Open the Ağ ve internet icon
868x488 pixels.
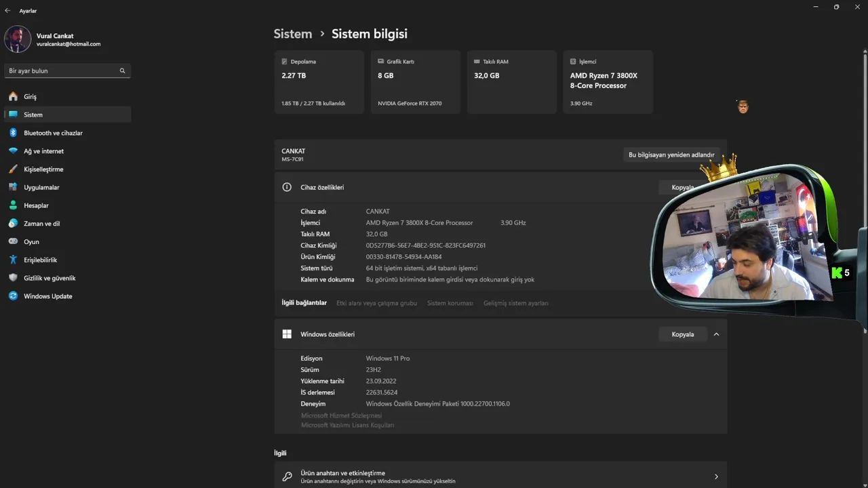pos(13,151)
